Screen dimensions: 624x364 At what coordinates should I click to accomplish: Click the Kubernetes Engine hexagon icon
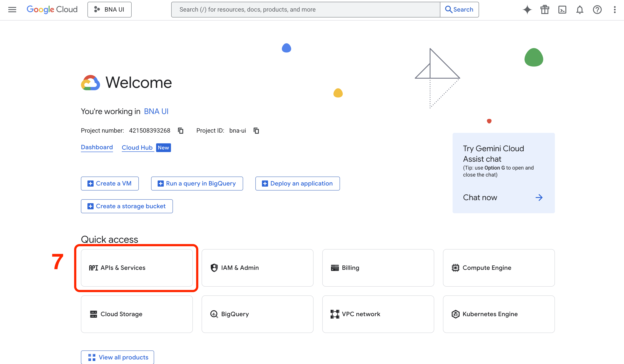(x=455, y=314)
